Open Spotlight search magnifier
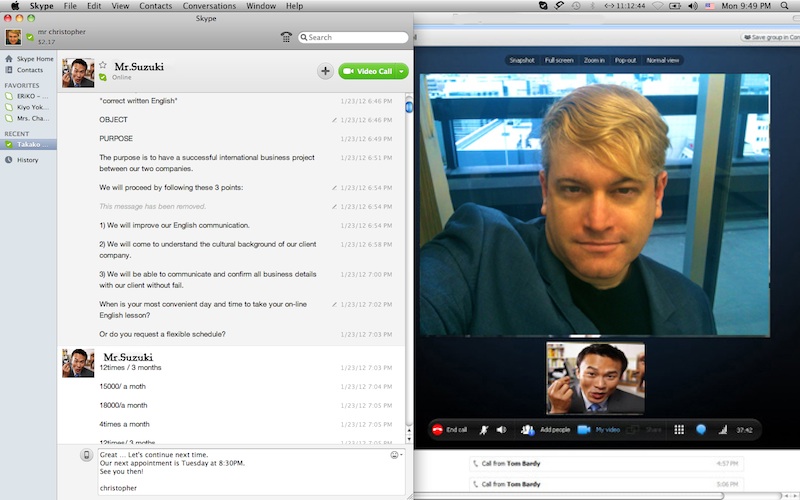This screenshot has width=800, height=500. pyautogui.click(x=784, y=6)
